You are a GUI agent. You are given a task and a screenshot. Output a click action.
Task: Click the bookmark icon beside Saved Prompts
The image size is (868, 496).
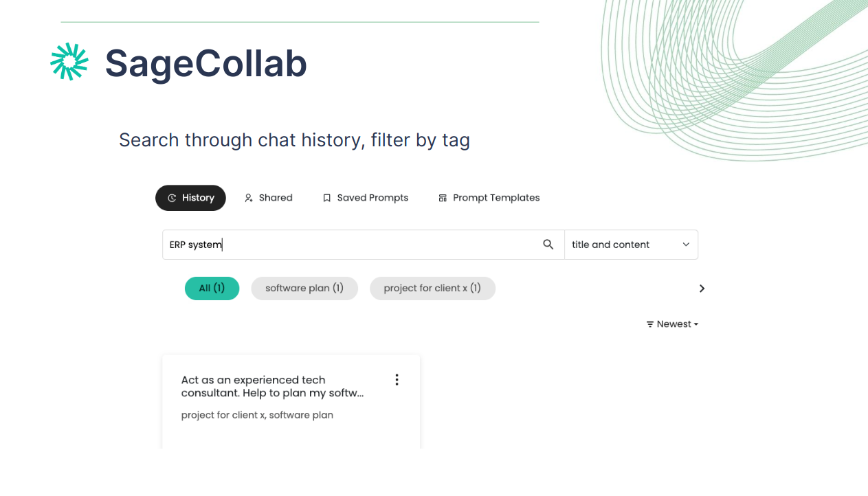[327, 198]
